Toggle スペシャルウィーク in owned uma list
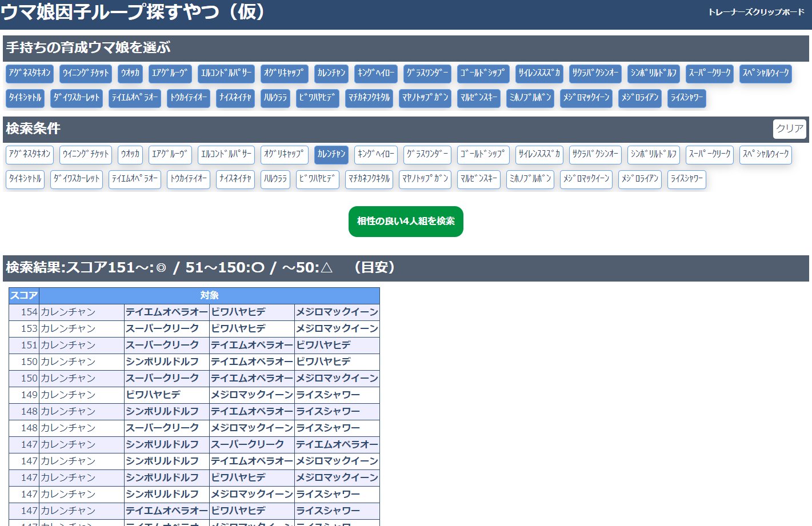The width and height of the screenshot is (812, 526). click(766, 74)
